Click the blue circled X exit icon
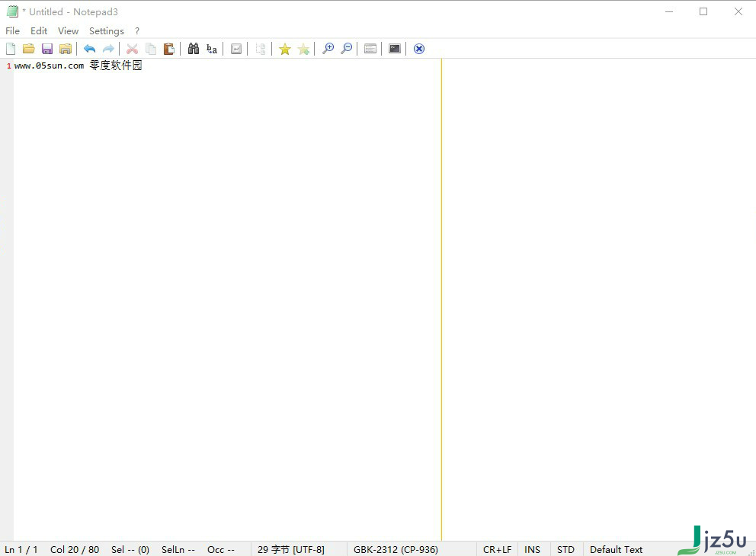Viewport: 756px width, 556px height. tap(419, 49)
